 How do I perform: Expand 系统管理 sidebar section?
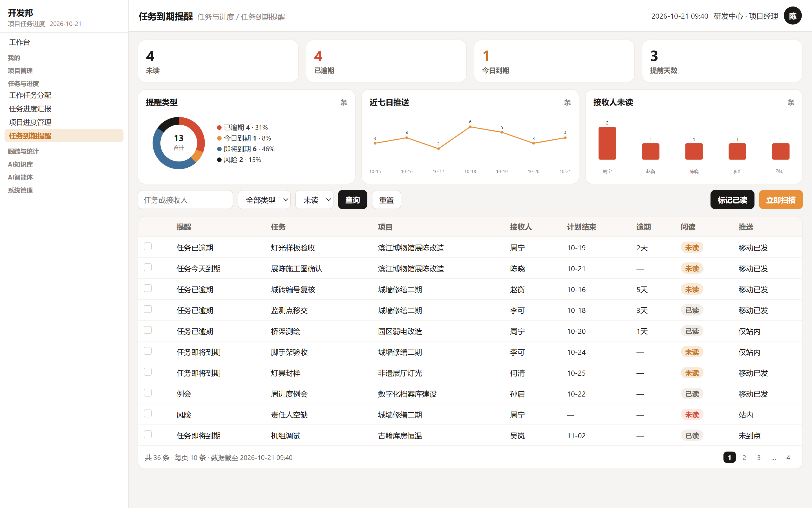pos(20,190)
